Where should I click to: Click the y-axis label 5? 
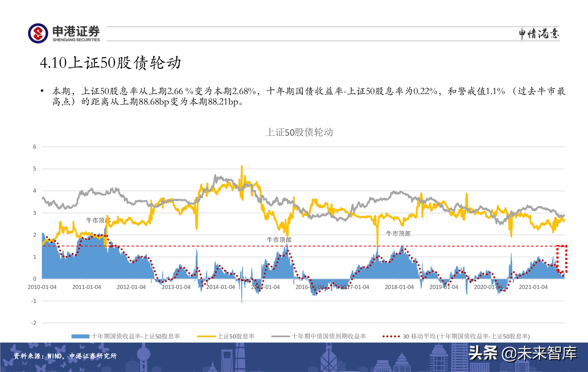[35, 169]
